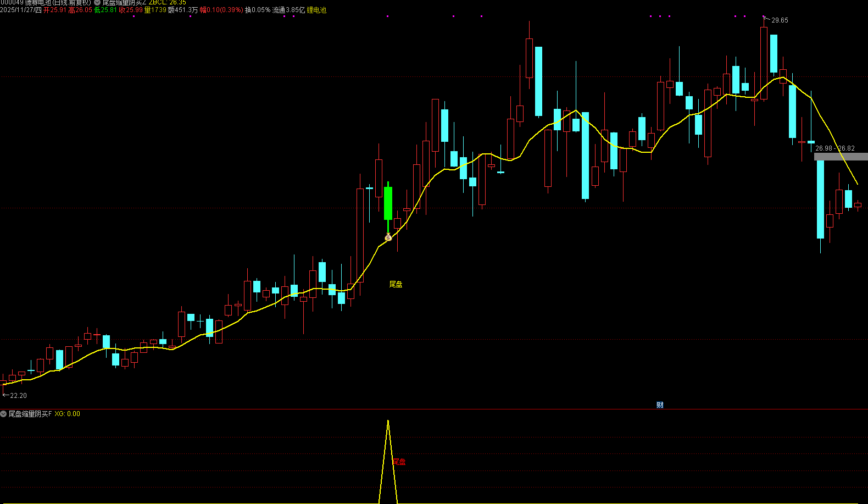Select the 尾盘缩量阴买Z indicator name
The image size is (868, 504).
pyautogui.click(x=124, y=3)
